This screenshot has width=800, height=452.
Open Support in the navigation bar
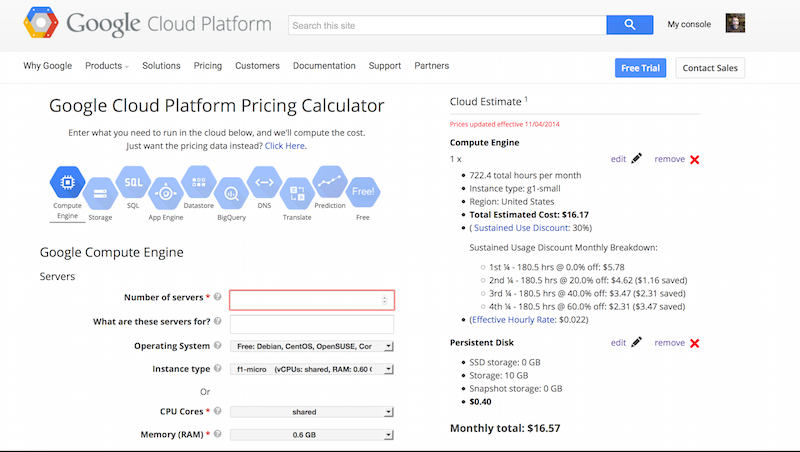[x=385, y=66]
